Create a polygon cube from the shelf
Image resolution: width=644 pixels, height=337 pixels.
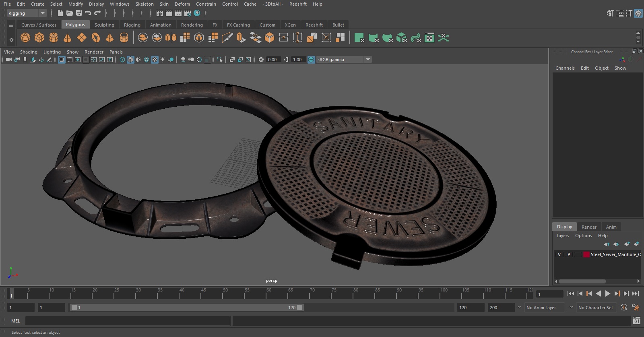point(39,38)
